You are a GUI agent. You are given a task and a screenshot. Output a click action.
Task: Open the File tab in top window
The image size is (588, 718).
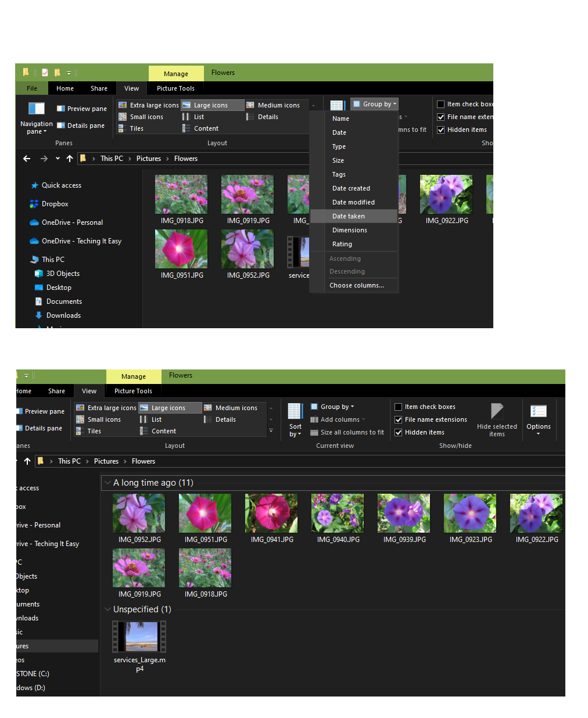pos(32,88)
